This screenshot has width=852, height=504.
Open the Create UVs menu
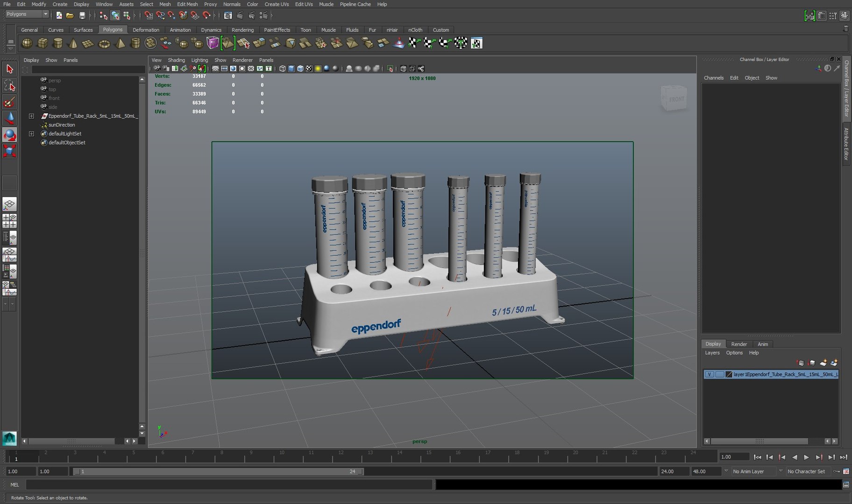[x=277, y=4]
